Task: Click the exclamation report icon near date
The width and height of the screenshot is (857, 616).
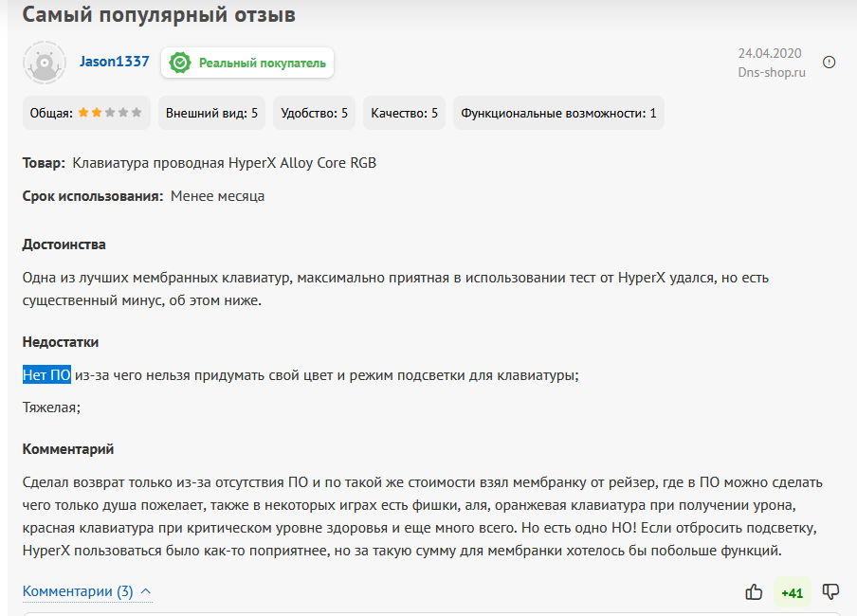Action: tap(830, 63)
